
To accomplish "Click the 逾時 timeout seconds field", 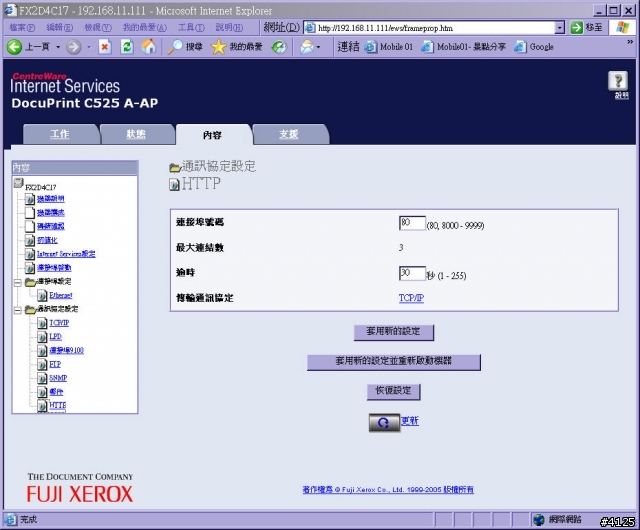I will [x=412, y=273].
